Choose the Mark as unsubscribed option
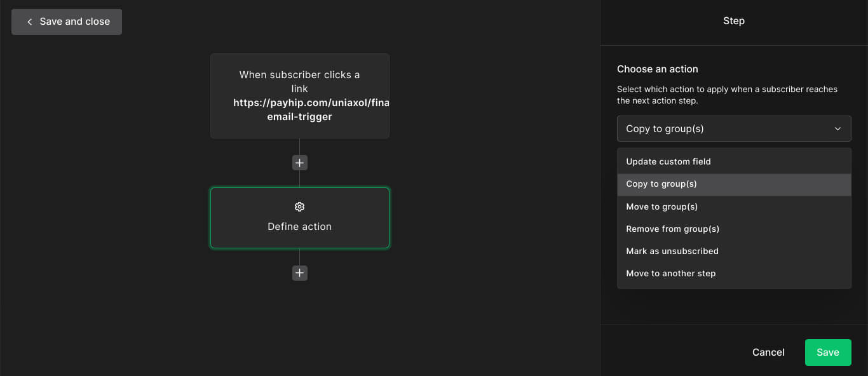This screenshot has width=868, height=376. tap(672, 251)
